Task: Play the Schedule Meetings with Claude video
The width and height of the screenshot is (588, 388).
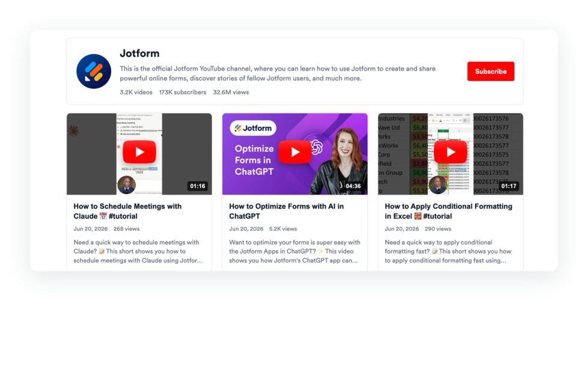Action: [x=139, y=152]
